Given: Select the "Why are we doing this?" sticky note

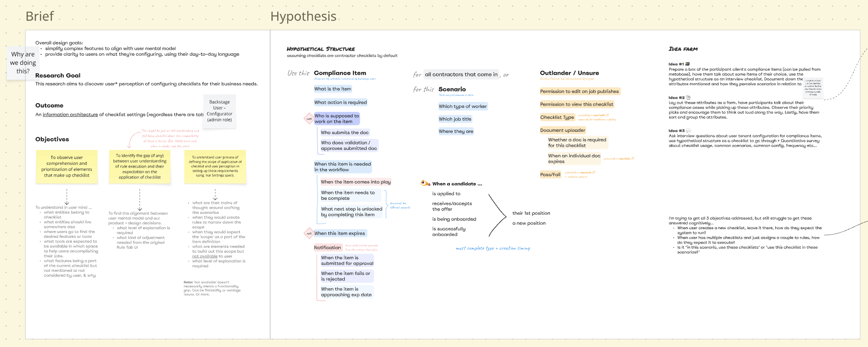Looking at the screenshot, I should [23, 63].
